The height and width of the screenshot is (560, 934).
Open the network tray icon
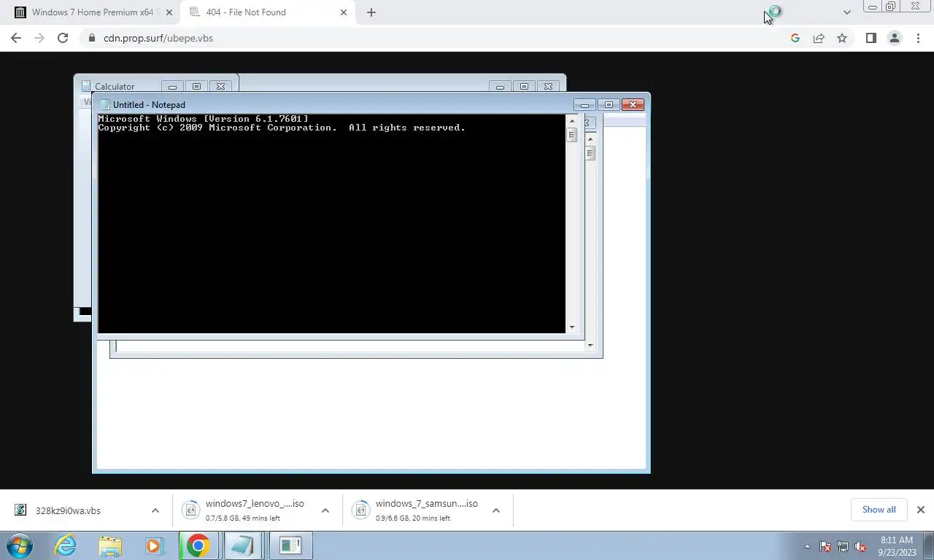[x=843, y=546]
